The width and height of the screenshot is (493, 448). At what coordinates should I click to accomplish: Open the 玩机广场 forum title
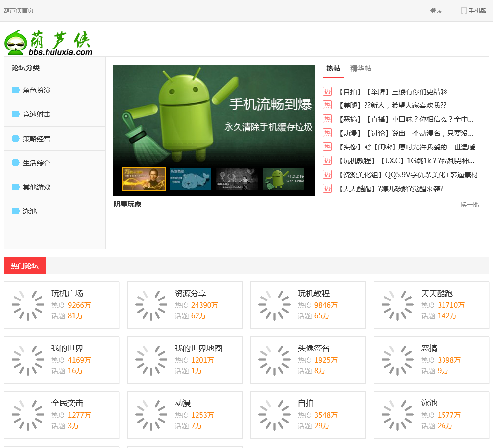point(67,294)
